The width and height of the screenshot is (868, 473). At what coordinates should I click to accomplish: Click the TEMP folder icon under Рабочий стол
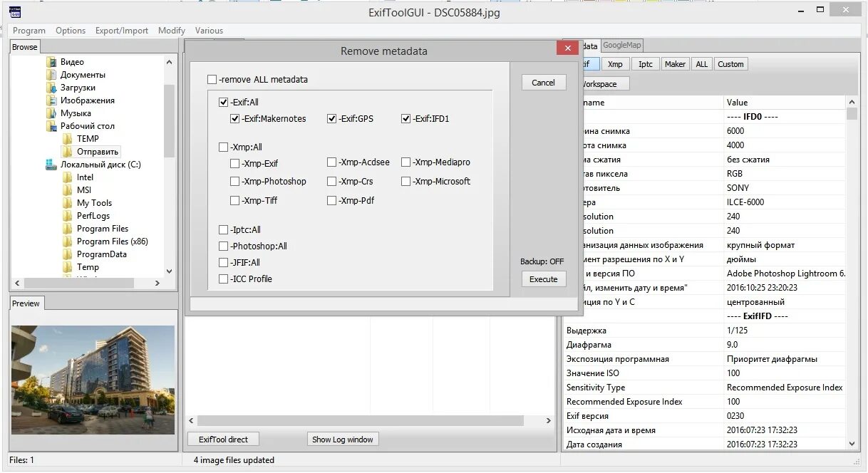click(x=68, y=139)
